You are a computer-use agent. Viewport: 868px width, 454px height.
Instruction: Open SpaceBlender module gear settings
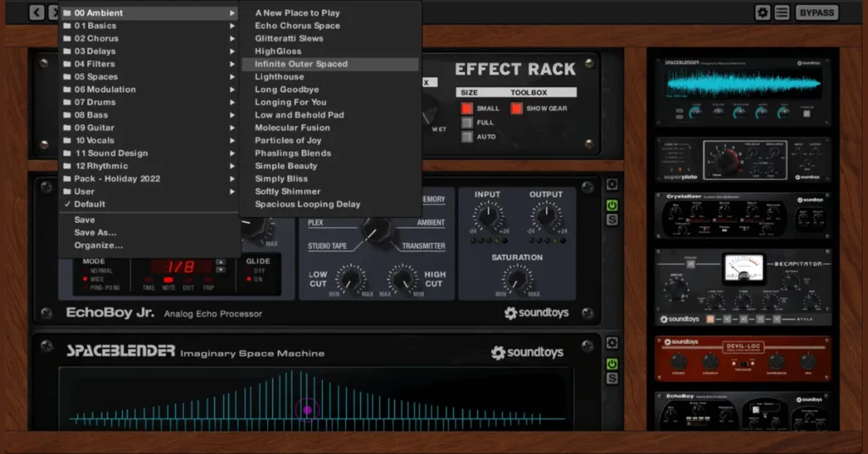[612, 341]
